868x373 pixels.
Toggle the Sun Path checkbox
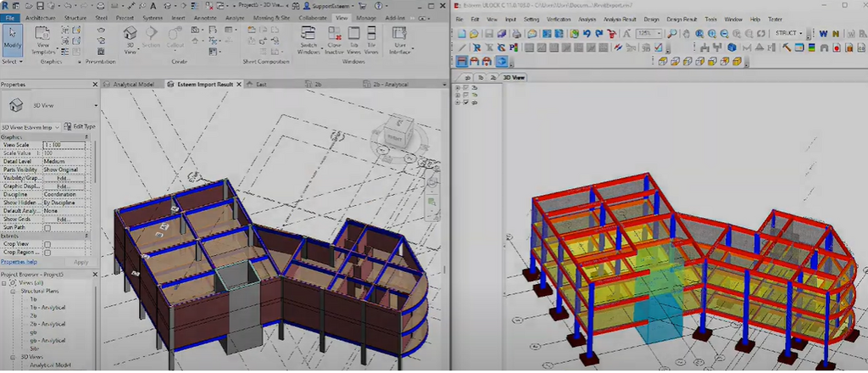point(47,228)
